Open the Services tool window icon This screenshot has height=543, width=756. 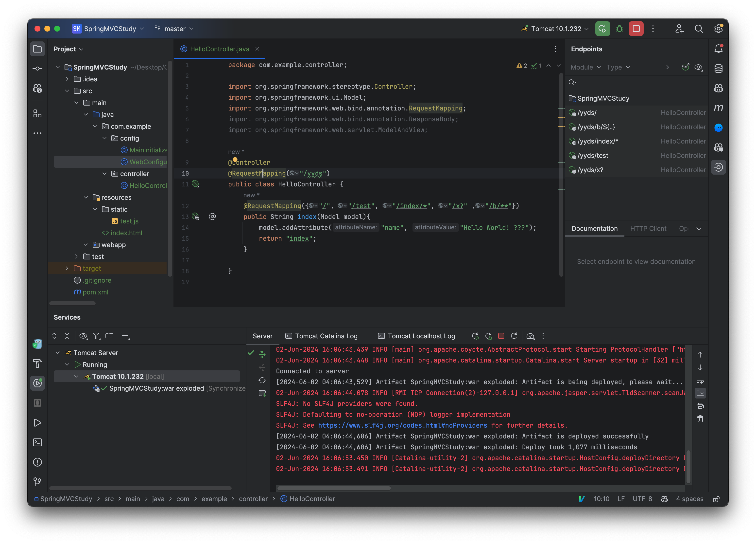[37, 383]
